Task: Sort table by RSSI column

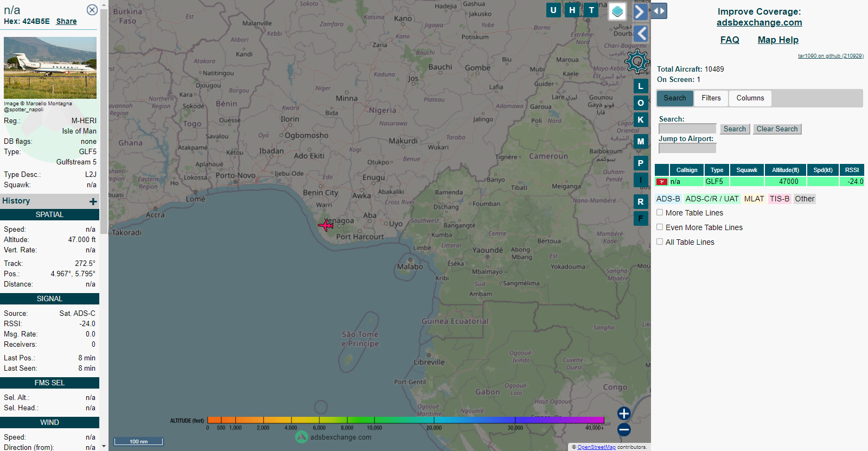Action: (x=852, y=170)
